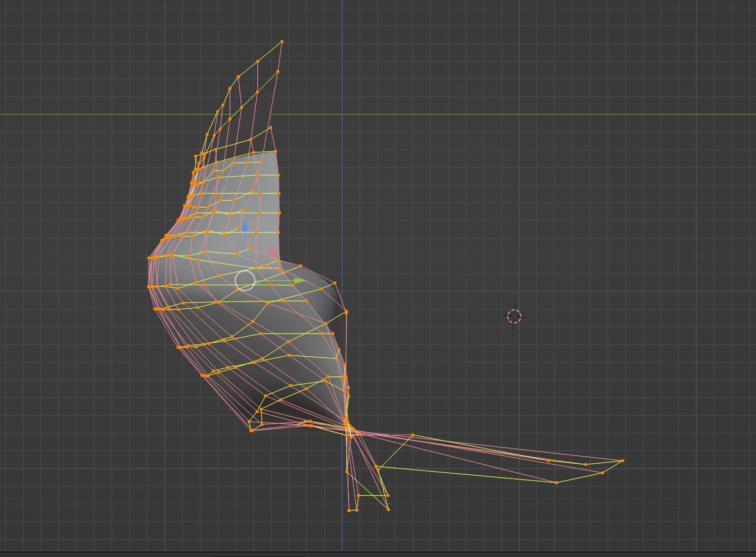The image size is (756, 557).
Task: Select the bottom-left corner vertex of the body
Action: (x=251, y=431)
